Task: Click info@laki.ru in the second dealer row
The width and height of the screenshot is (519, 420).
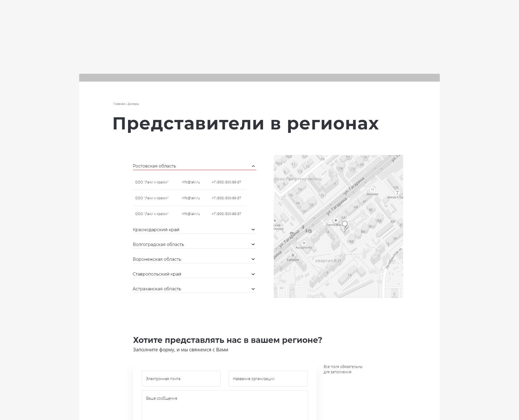Action: [x=191, y=198]
